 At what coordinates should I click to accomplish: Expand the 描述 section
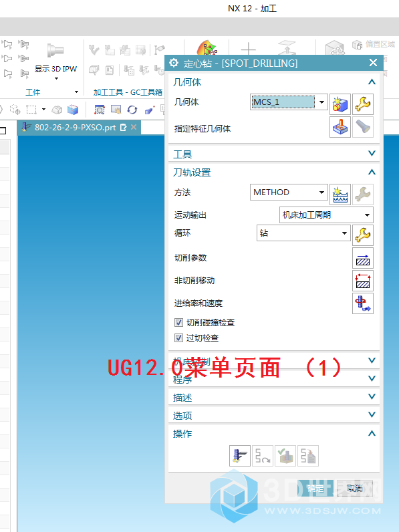pos(372,397)
